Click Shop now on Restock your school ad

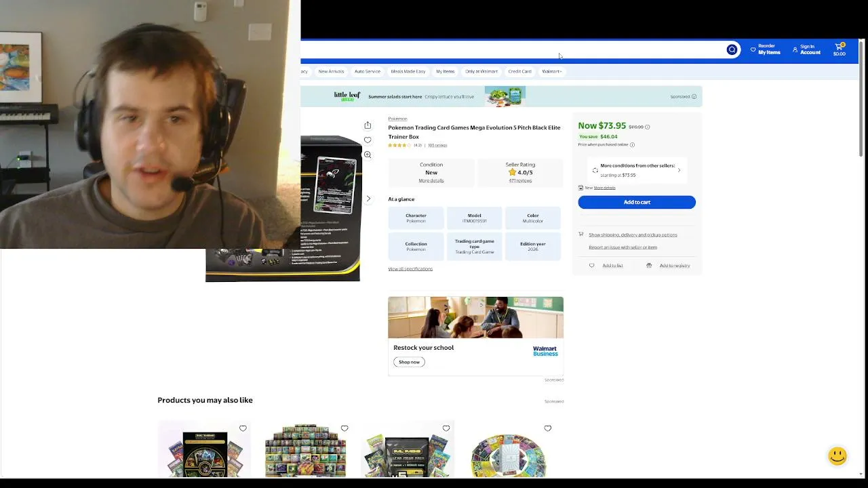pos(409,362)
